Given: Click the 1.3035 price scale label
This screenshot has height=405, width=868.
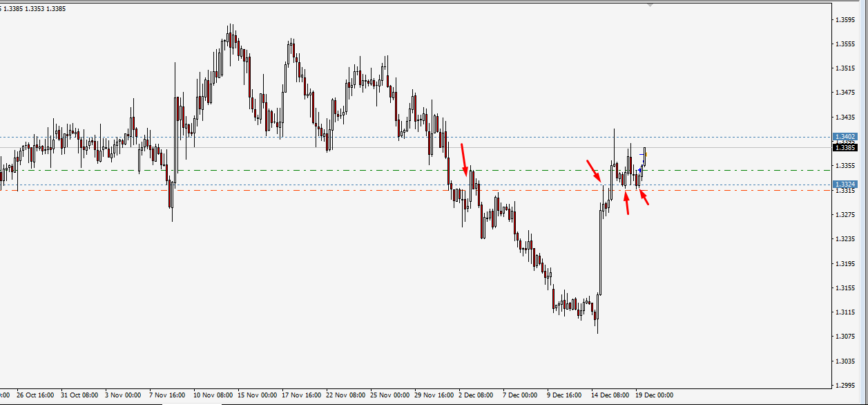Looking at the screenshot, I should (846, 361).
